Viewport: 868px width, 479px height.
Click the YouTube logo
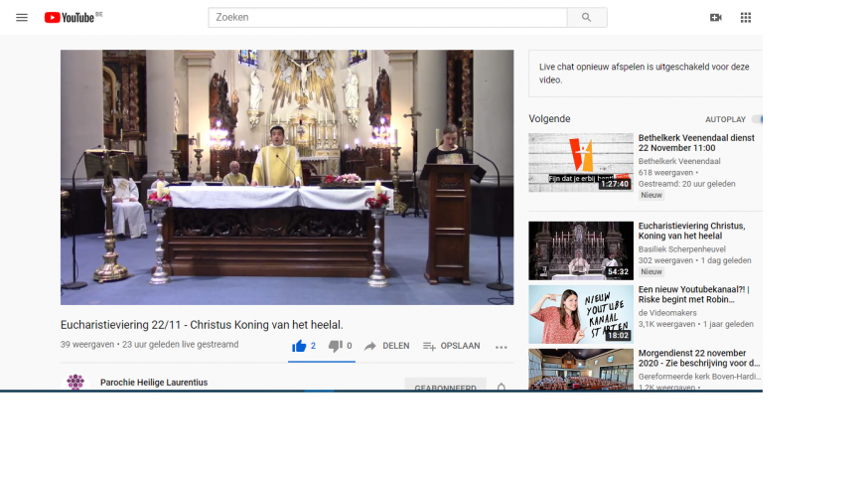(73, 17)
